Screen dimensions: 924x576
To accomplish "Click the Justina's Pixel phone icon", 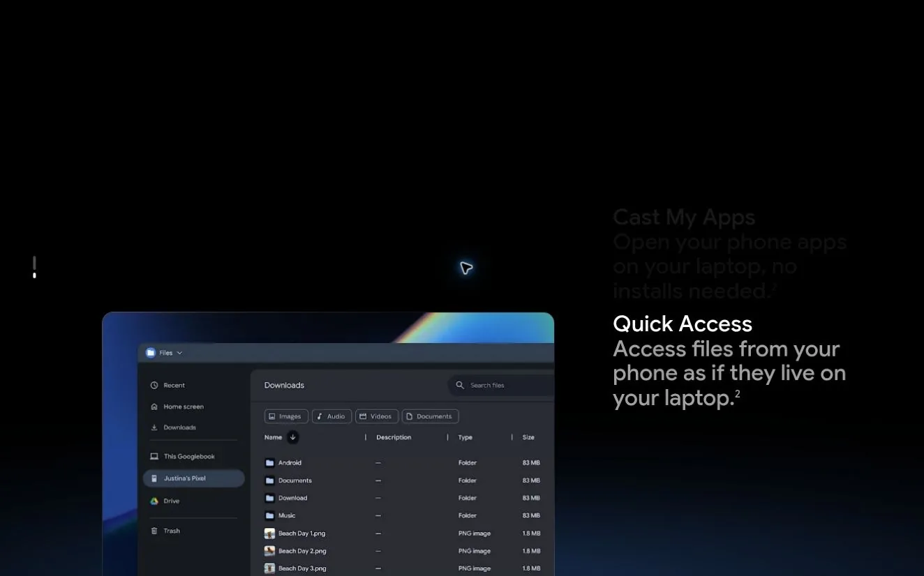I will pyautogui.click(x=154, y=478).
